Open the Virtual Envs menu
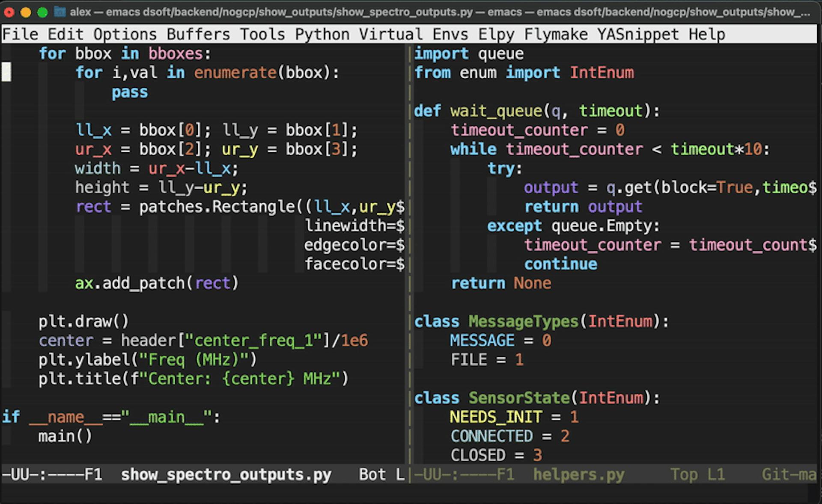 [414, 34]
